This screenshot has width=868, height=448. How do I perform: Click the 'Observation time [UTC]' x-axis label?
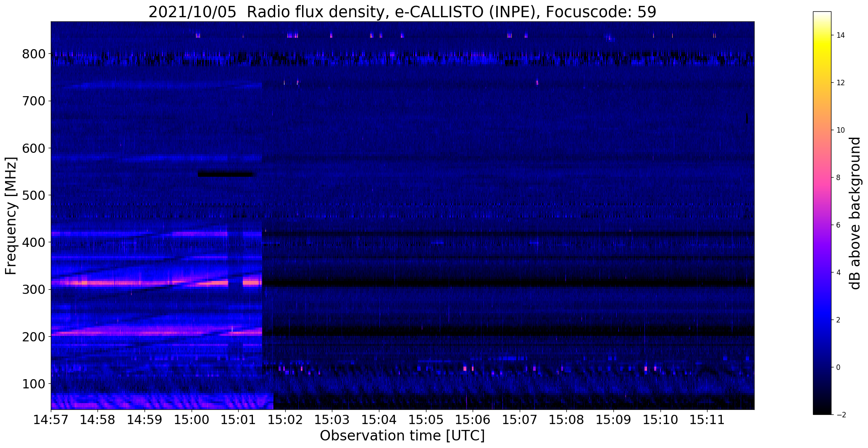tap(402, 436)
